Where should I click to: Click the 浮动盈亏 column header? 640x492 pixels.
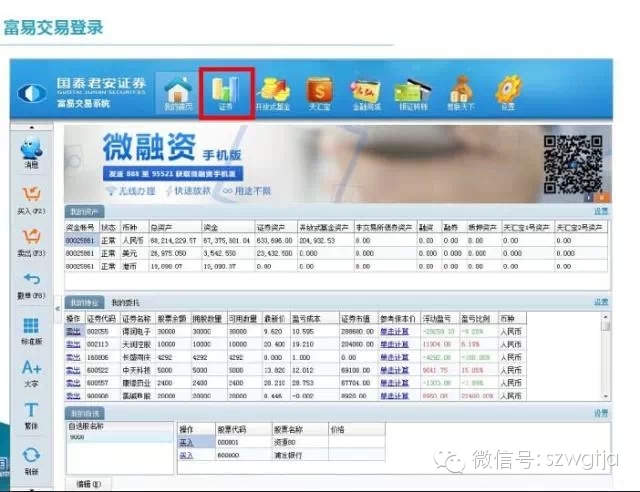(x=439, y=318)
